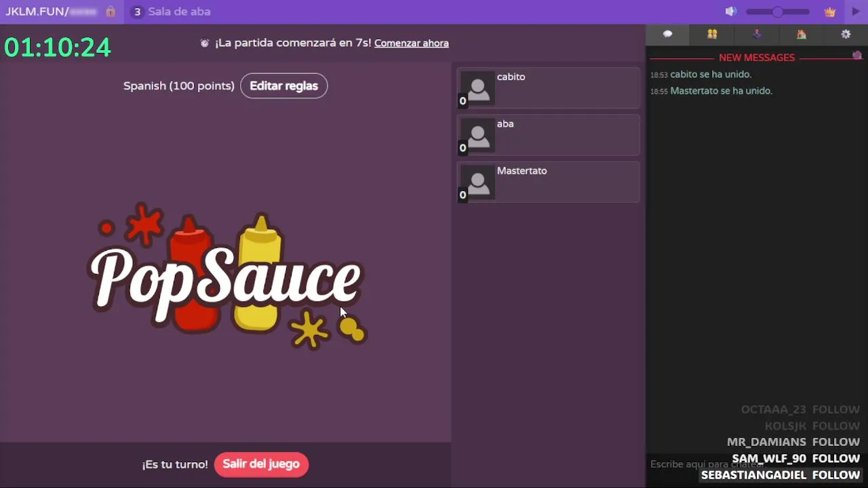Click the crown leader icon

[x=829, y=12]
